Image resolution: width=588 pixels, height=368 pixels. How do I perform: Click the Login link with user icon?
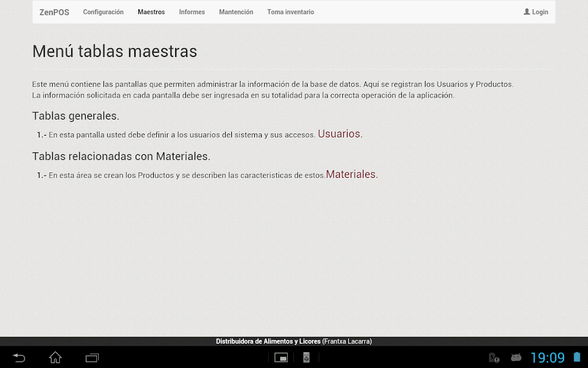[x=536, y=12]
